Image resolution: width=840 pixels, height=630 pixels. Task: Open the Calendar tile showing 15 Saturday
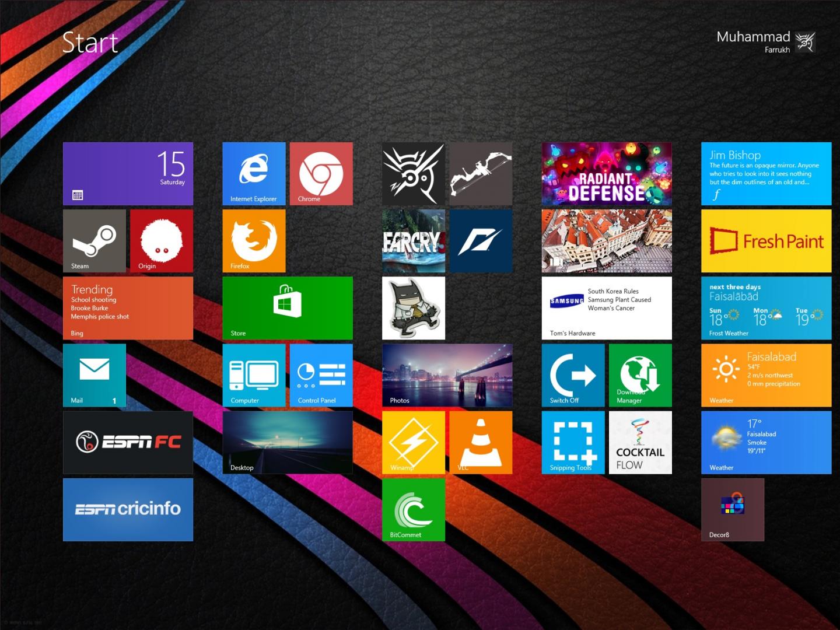click(x=128, y=174)
